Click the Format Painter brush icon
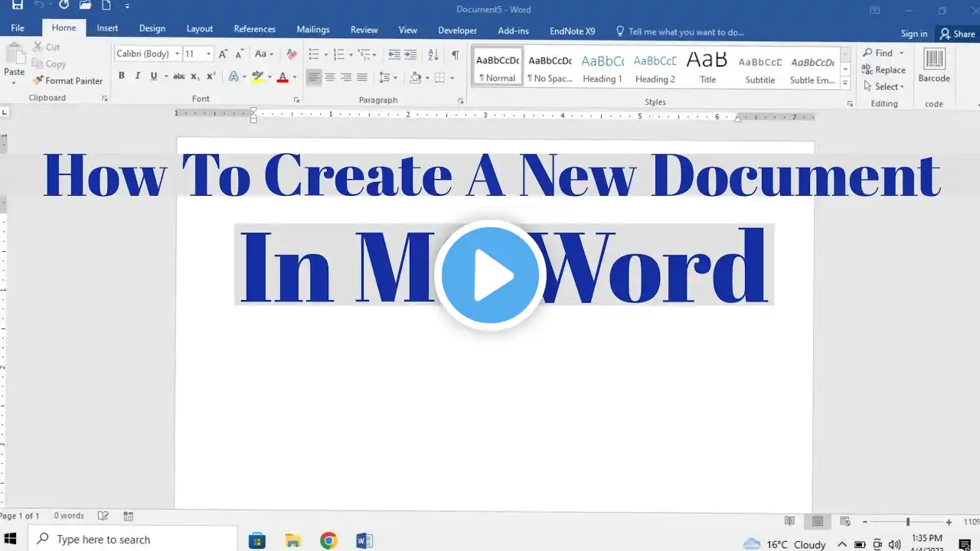The width and height of the screenshot is (980, 551). (38, 80)
